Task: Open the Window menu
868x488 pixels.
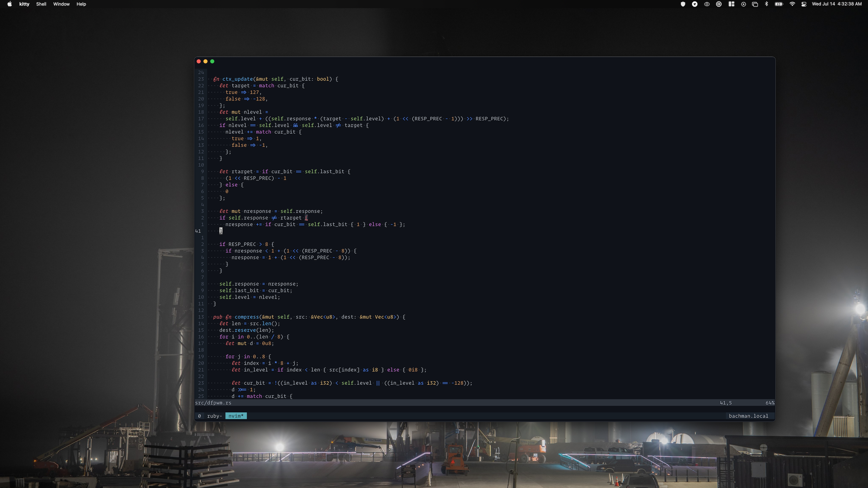Action: coord(61,4)
